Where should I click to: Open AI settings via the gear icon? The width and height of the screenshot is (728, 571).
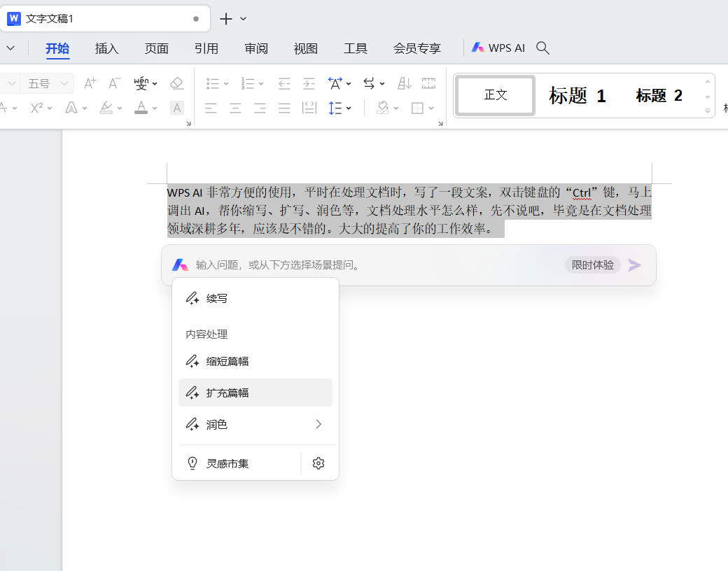[x=318, y=463]
